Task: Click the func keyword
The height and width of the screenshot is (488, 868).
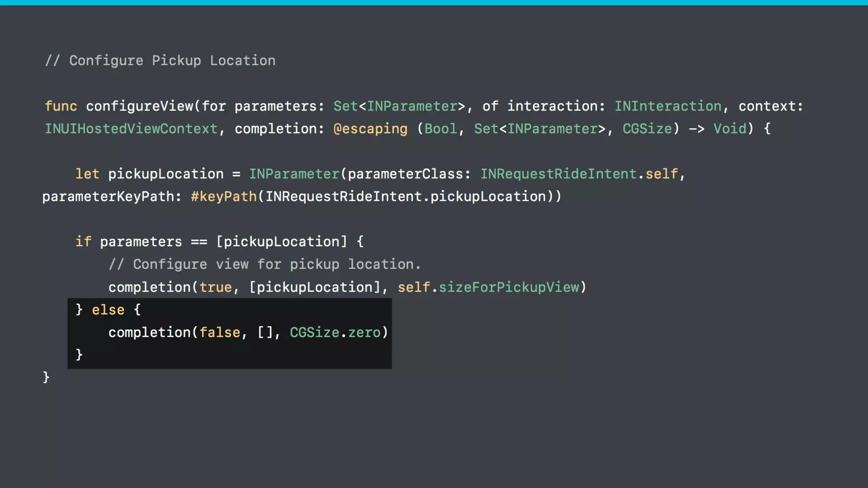Action: coord(61,106)
